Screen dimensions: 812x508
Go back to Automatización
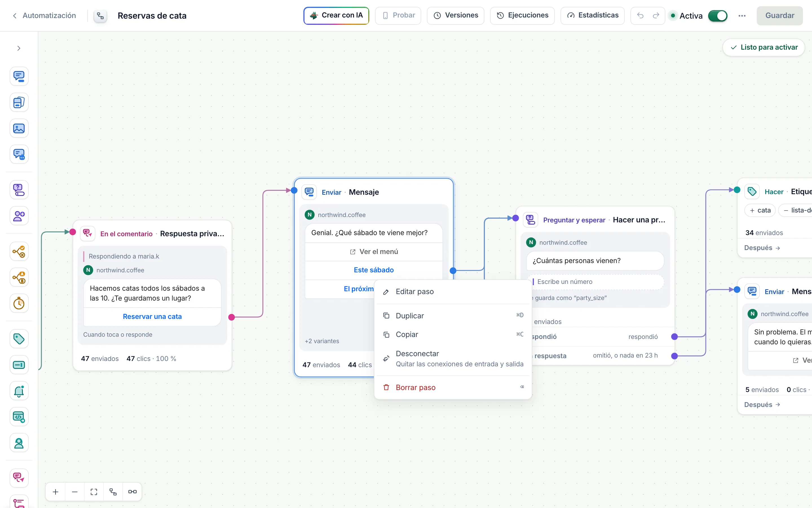tap(44, 16)
